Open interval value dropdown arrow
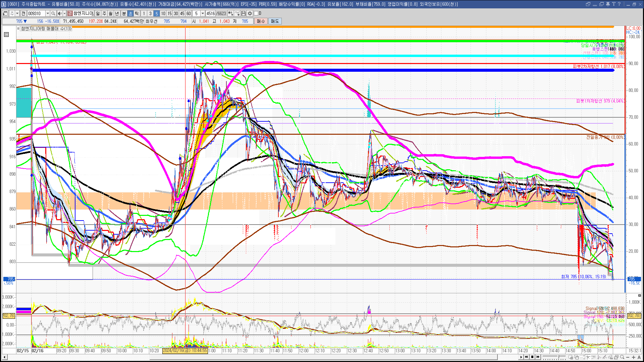 click(203, 13)
